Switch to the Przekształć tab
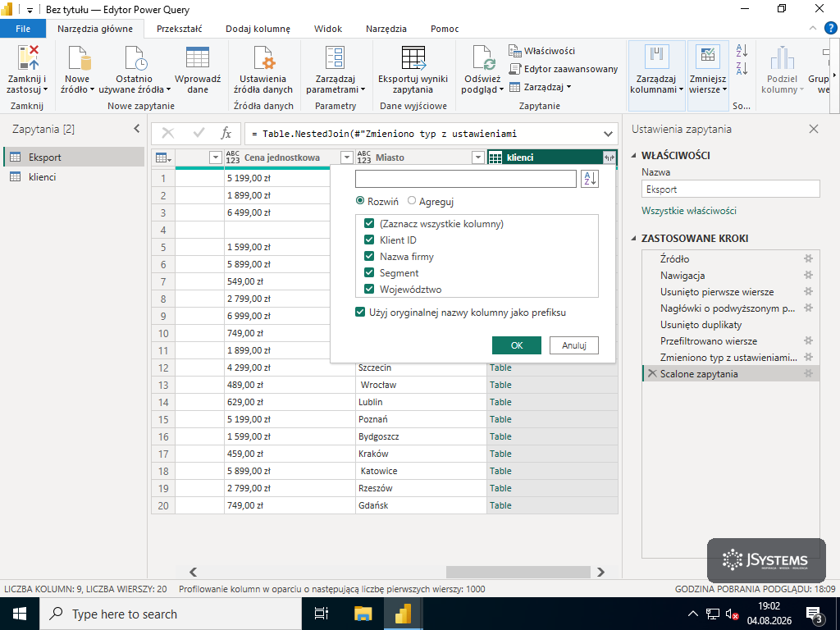This screenshot has height=630, width=840. click(x=180, y=29)
